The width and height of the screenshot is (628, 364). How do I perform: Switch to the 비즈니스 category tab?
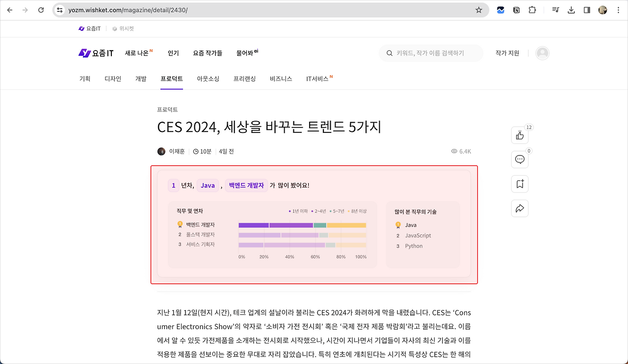pos(281,78)
